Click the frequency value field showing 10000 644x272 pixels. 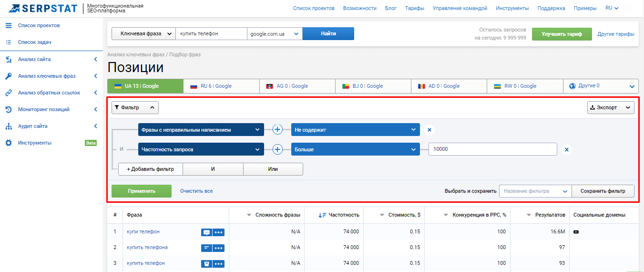pyautogui.click(x=492, y=149)
